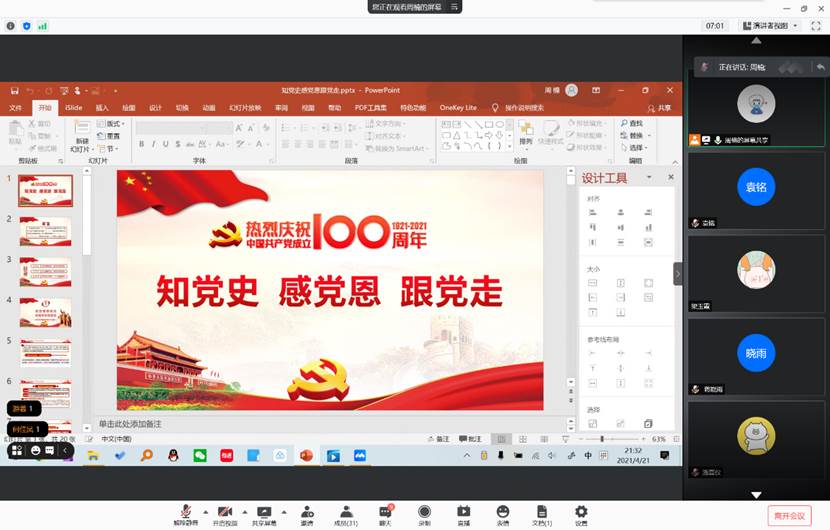Open menu on the screen-sharing notice bar

coord(454,7)
